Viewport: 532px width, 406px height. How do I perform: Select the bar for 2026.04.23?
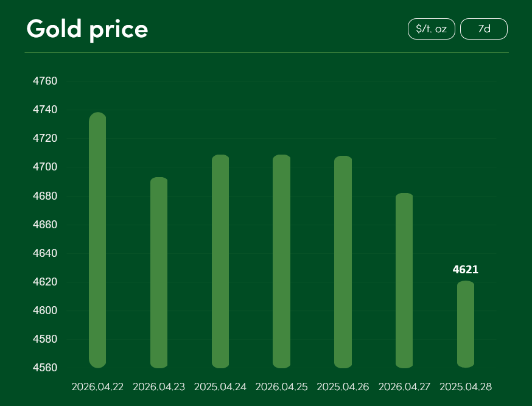[x=159, y=273]
